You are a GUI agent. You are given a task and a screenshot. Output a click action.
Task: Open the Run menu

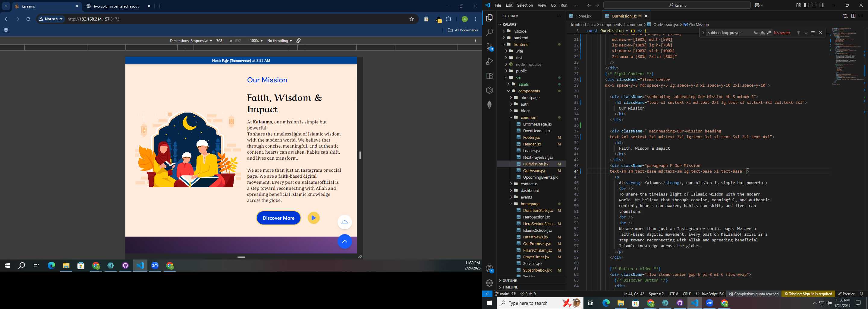click(564, 5)
